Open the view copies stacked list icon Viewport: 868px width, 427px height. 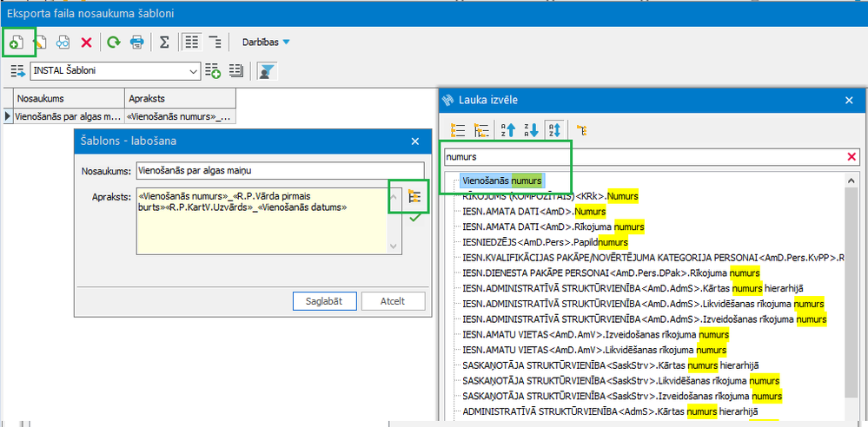tap(236, 71)
